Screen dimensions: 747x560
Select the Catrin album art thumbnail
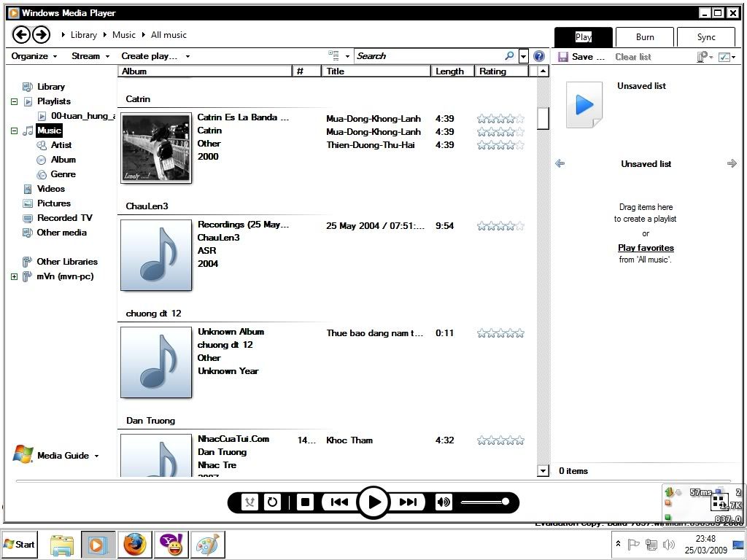click(155, 148)
